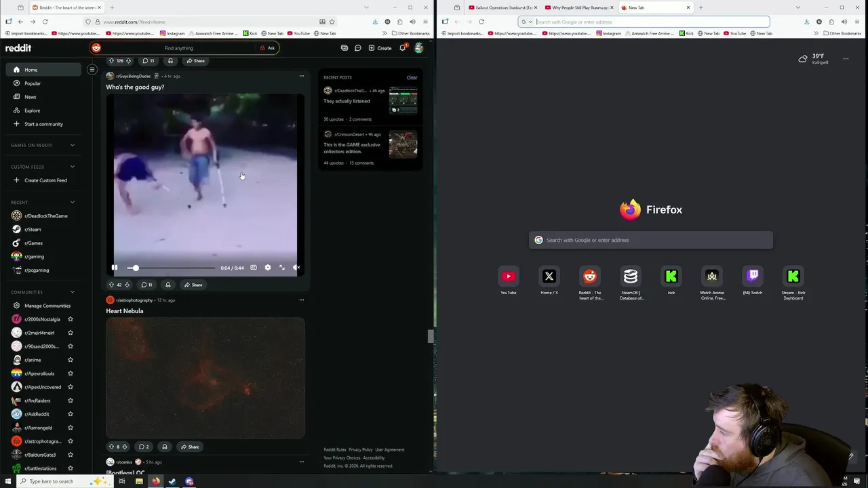
Task: Expand the video to fullscreen
Action: point(282,268)
